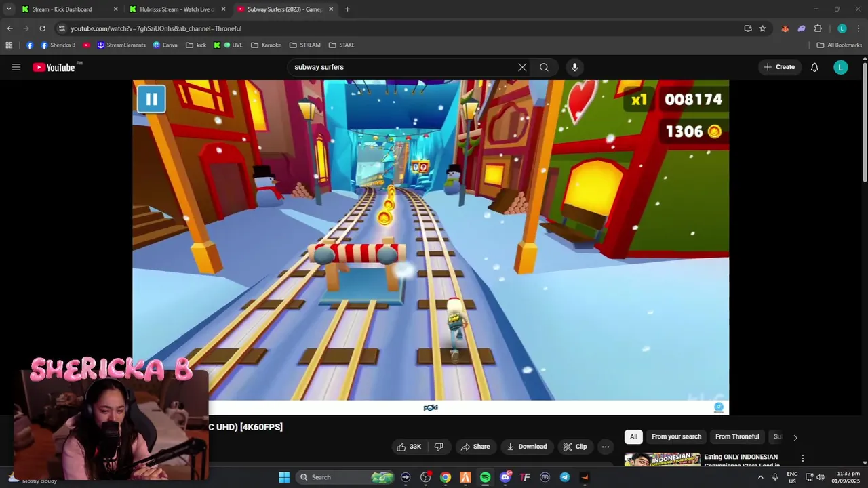
Task: View site information icon in address bar
Action: coord(62,28)
